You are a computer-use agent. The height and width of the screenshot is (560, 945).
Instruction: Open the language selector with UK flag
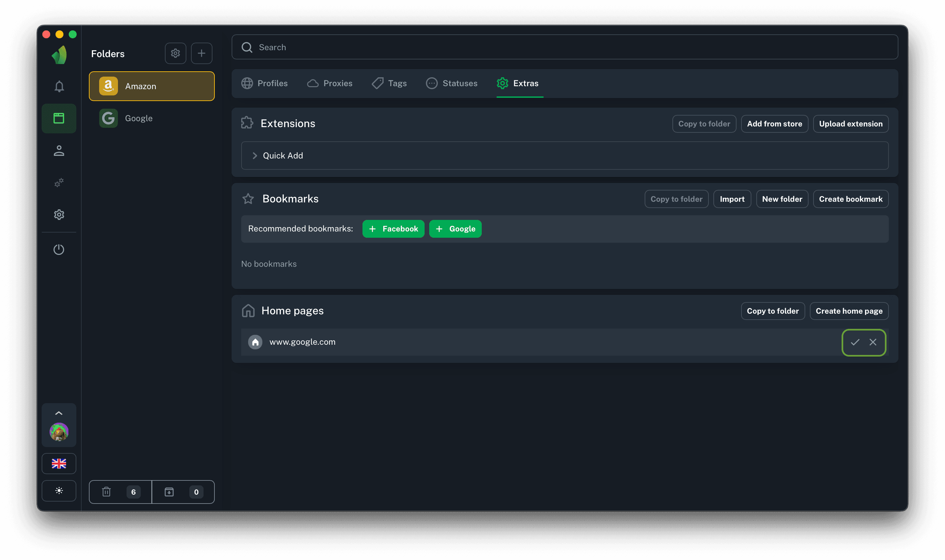click(x=59, y=463)
